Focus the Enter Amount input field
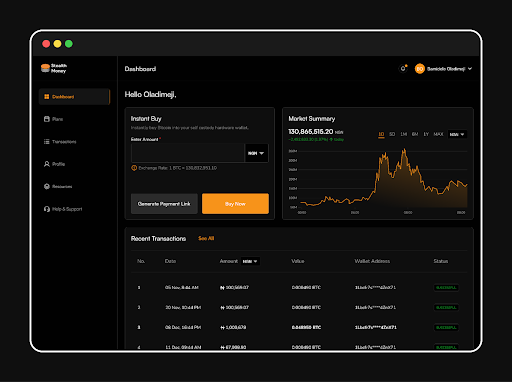Image resolution: width=512 pixels, height=382 pixels. pyautogui.click(x=188, y=153)
